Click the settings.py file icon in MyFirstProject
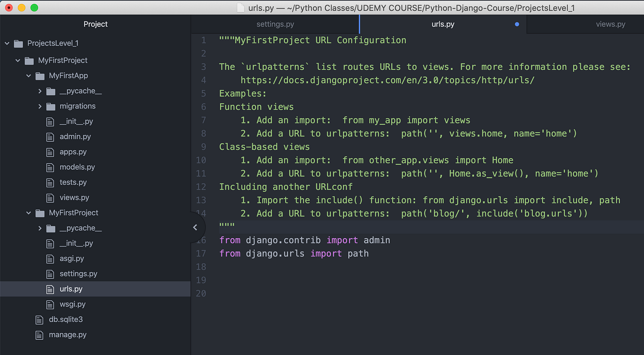The height and width of the screenshot is (355, 644). pos(50,274)
